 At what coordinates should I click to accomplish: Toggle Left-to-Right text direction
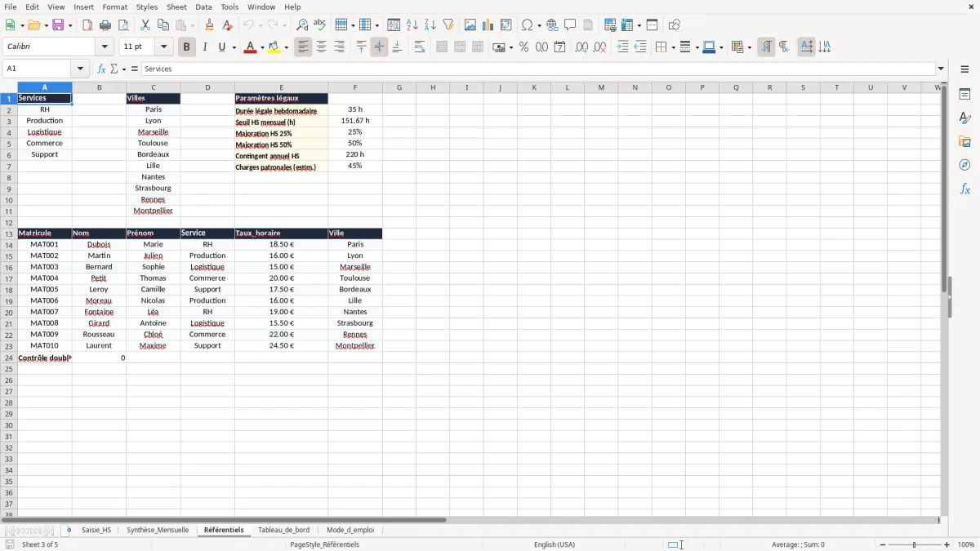pos(766,47)
